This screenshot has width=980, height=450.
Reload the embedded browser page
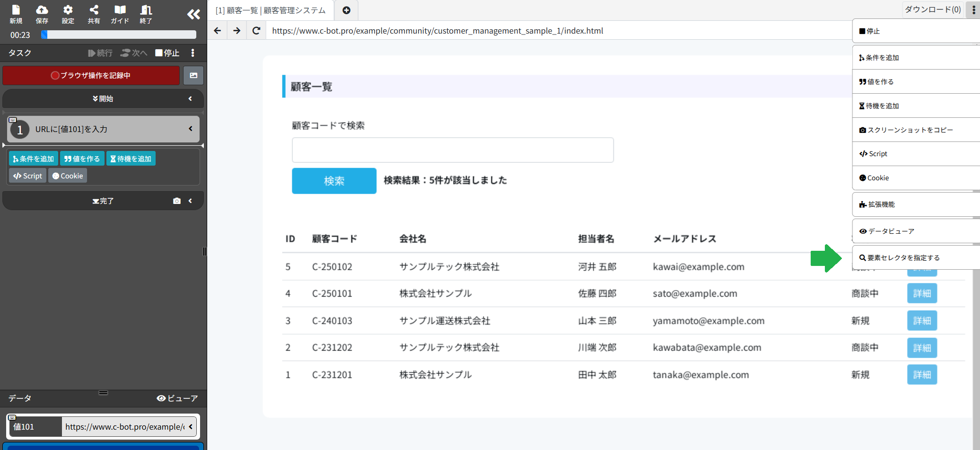(x=256, y=31)
